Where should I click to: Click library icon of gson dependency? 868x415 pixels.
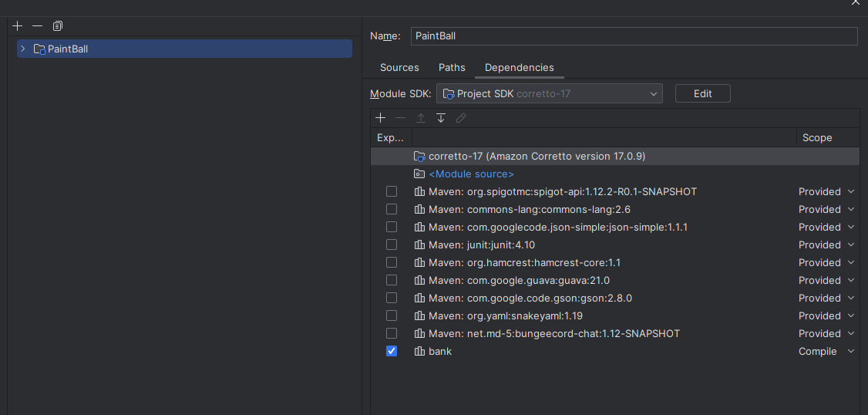coord(419,298)
